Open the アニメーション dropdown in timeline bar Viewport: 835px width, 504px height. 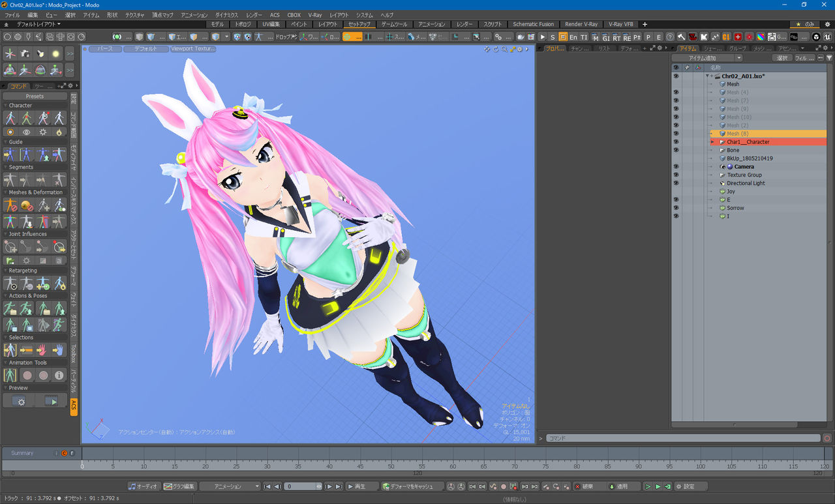(230, 486)
